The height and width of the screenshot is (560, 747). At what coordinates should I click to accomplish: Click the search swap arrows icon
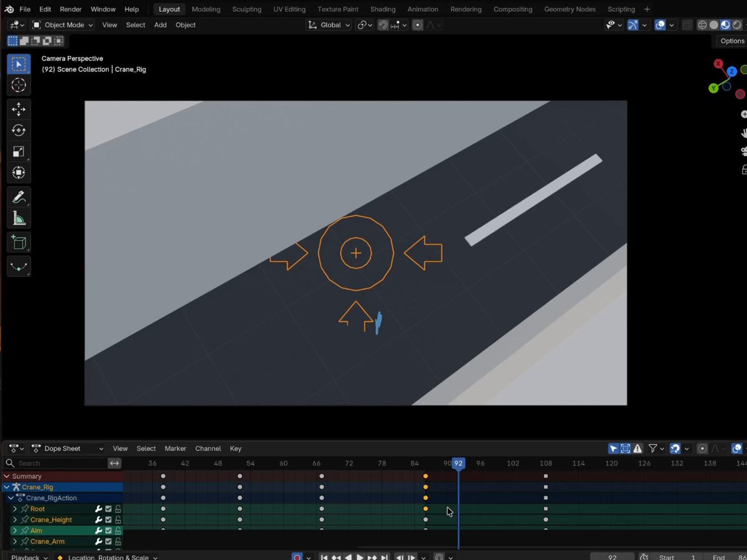coord(115,463)
